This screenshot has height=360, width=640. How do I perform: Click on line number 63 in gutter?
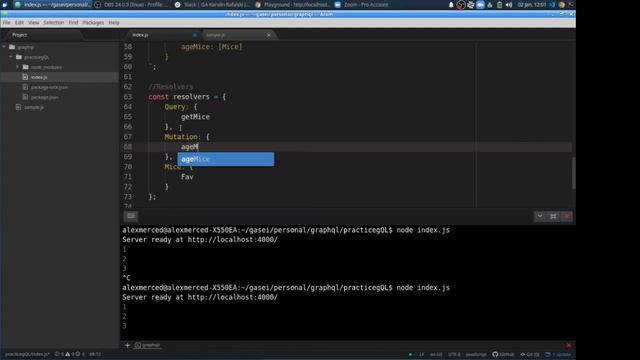tap(128, 97)
